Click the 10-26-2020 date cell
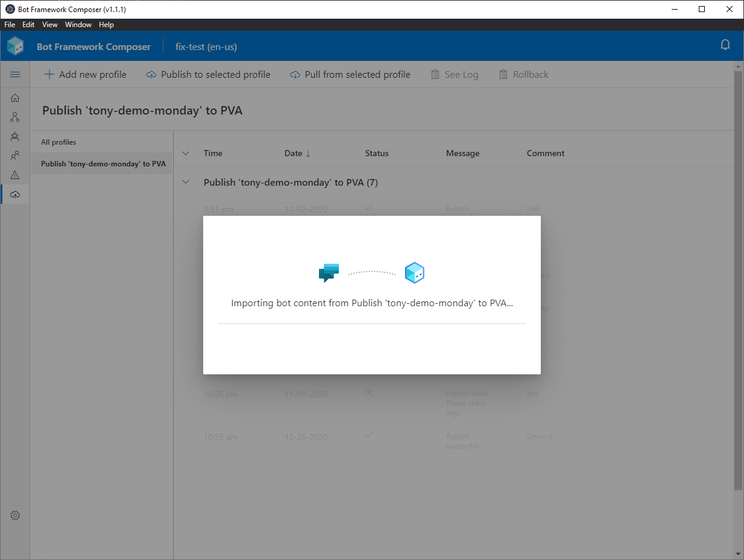Image resolution: width=744 pixels, height=560 pixels. tap(306, 436)
